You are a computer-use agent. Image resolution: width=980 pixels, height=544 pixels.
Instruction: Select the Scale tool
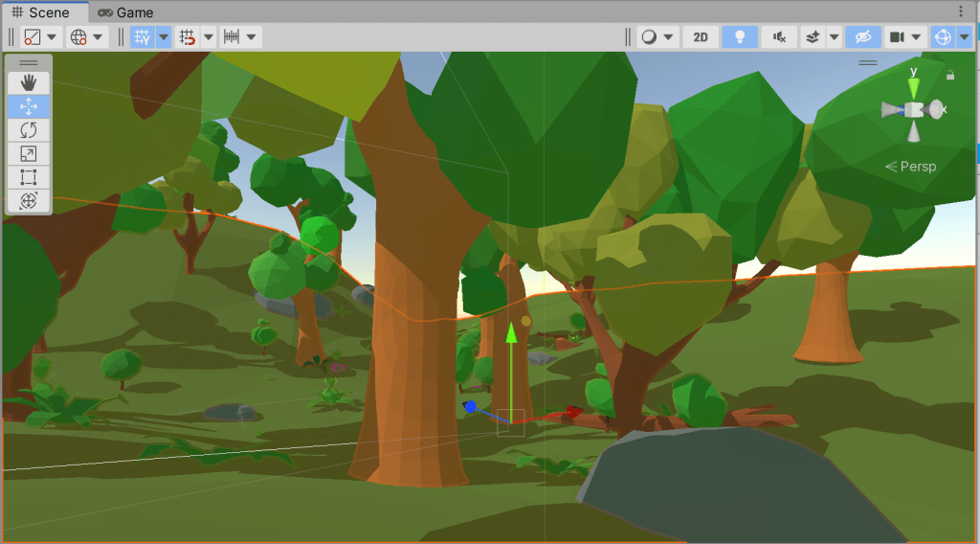29,153
